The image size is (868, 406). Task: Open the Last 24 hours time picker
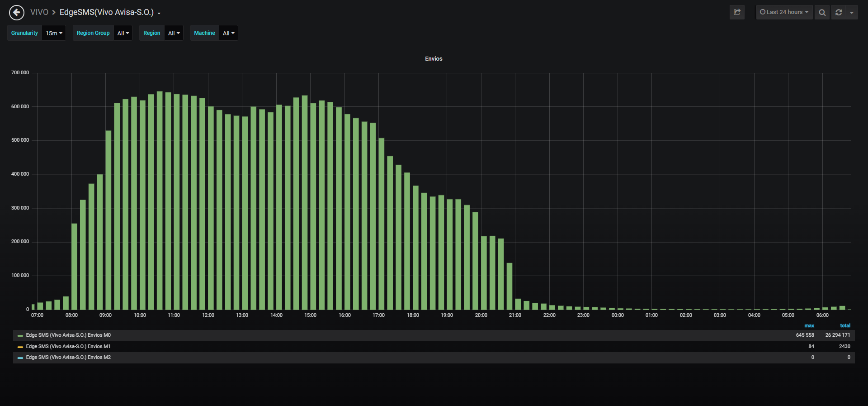pyautogui.click(x=784, y=12)
